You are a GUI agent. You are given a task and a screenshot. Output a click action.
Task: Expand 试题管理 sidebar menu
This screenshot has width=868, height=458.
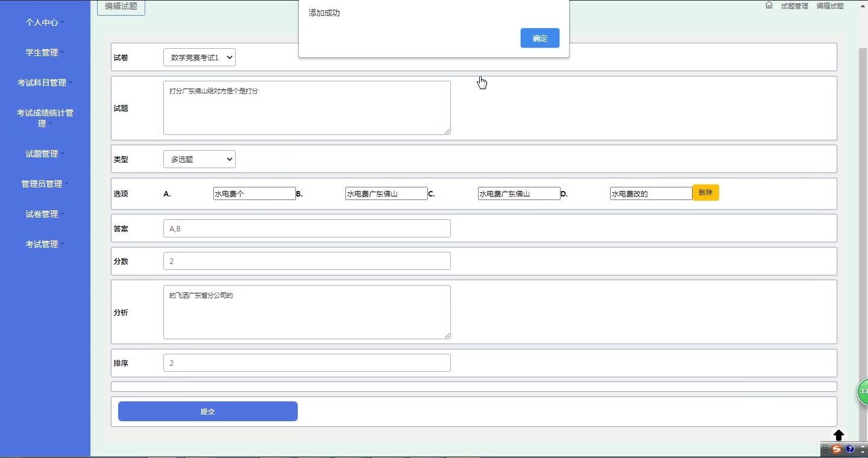[x=45, y=154]
